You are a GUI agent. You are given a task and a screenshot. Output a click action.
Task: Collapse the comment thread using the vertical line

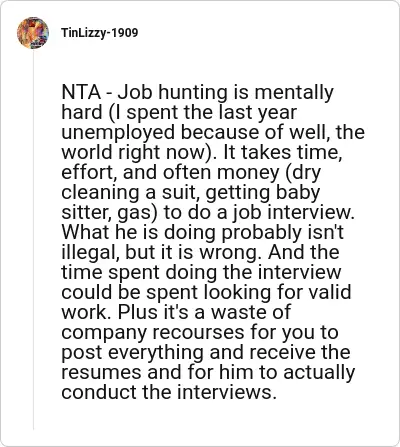33,240
